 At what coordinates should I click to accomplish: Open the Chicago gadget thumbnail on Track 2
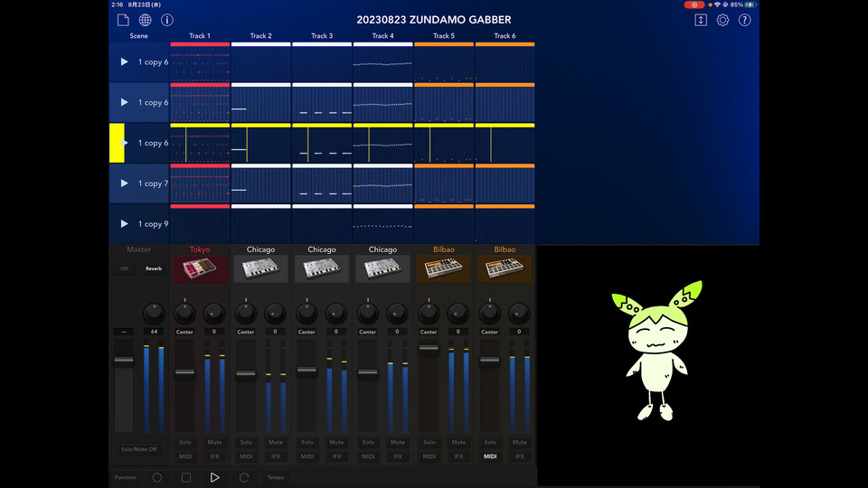coord(260,269)
